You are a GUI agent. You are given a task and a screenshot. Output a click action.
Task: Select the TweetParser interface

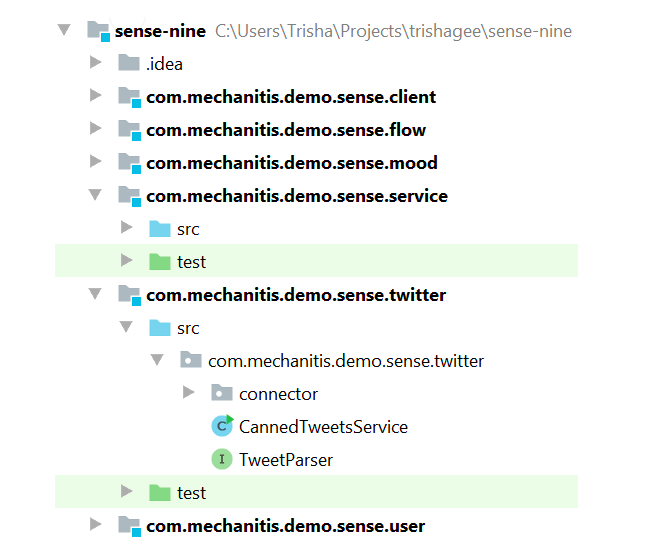pos(286,459)
